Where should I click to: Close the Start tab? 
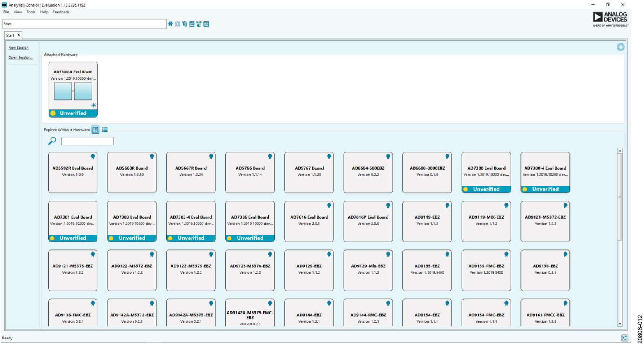(x=19, y=35)
